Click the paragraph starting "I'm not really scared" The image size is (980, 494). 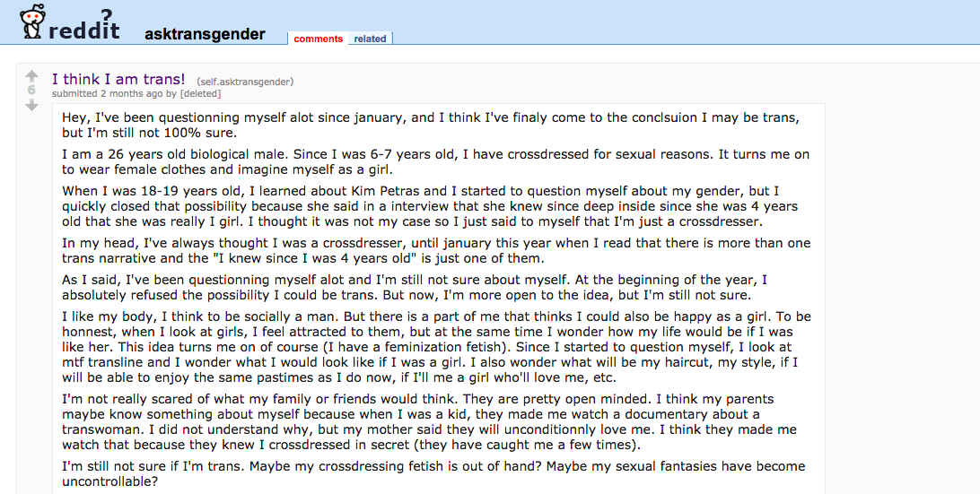pos(429,421)
